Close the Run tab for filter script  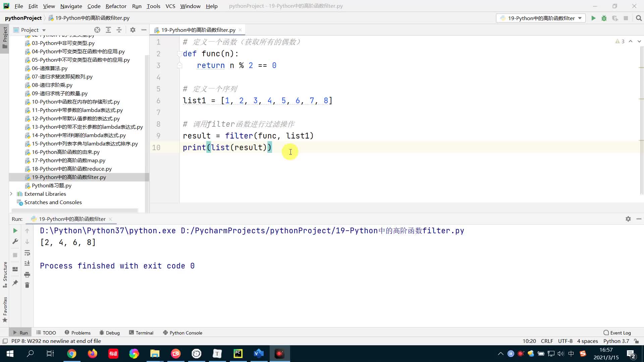[110, 219]
